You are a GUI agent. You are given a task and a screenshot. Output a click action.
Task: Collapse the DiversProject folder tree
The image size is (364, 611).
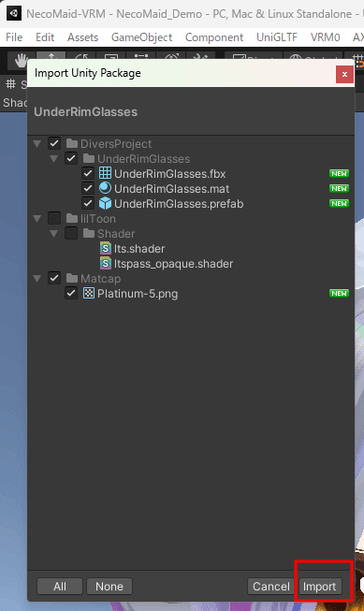click(x=37, y=144)
